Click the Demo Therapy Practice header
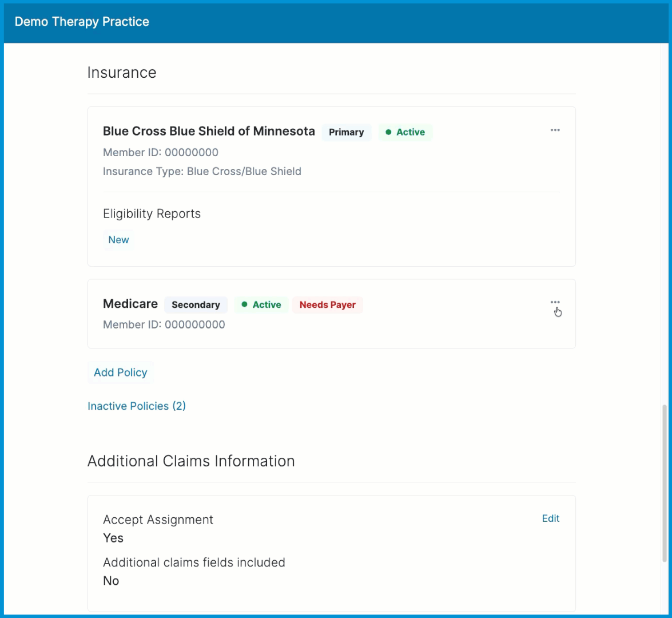672x618 pixels. click(x=82, y=22)
